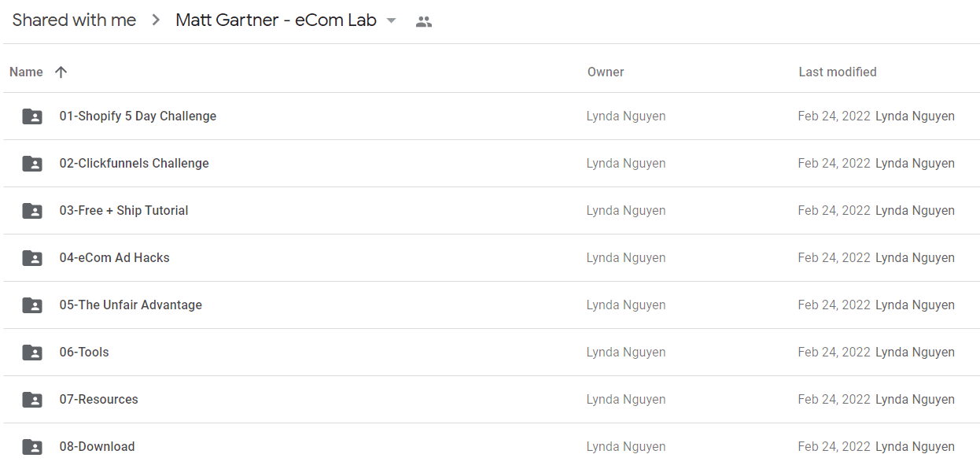Click the shared people icon beside folder title
The height and width of the screenshot is (469, 980).
[424, 22]
